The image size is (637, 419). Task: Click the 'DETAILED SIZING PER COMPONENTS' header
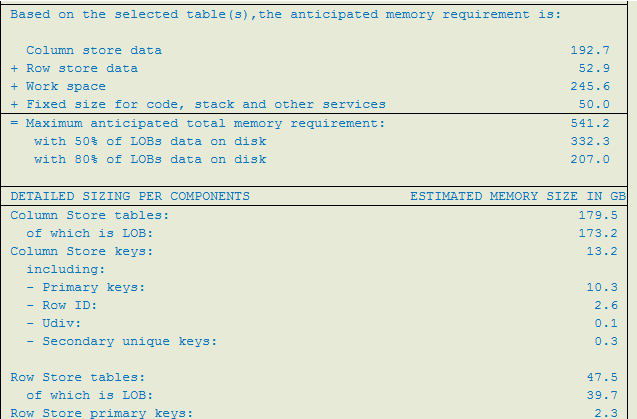click(x=130, y=196)
